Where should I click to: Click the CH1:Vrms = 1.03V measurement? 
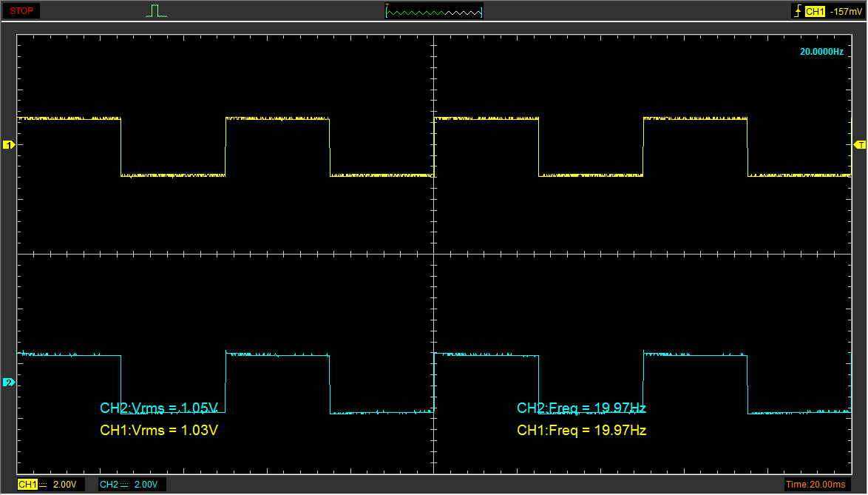[x=159, y=430]
